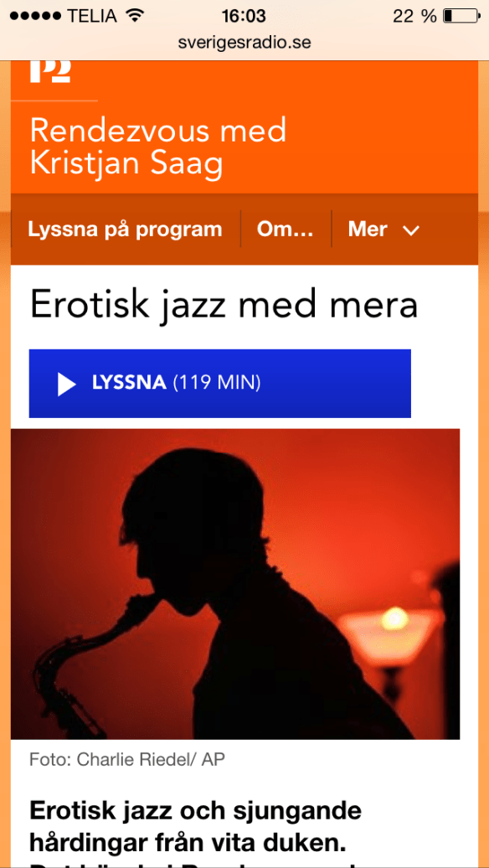Open the Lyssna på program tab
489x868 pixels.
[x=125, y=230]
